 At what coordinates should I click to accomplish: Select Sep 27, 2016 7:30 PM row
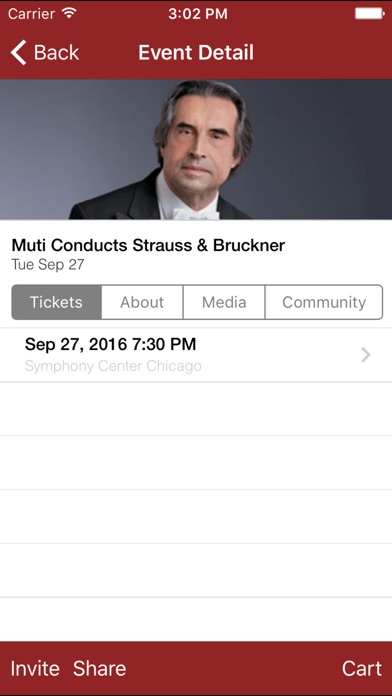196,355
